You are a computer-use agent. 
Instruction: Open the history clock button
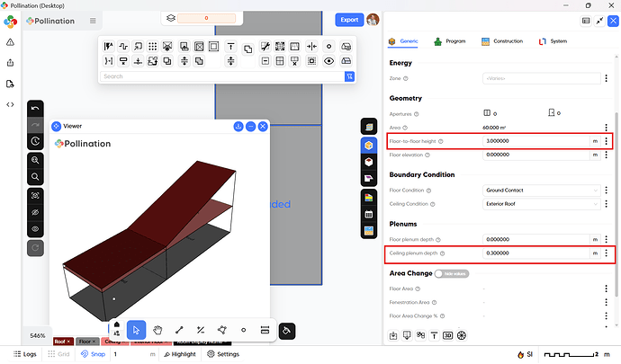(x=35, y=141)
